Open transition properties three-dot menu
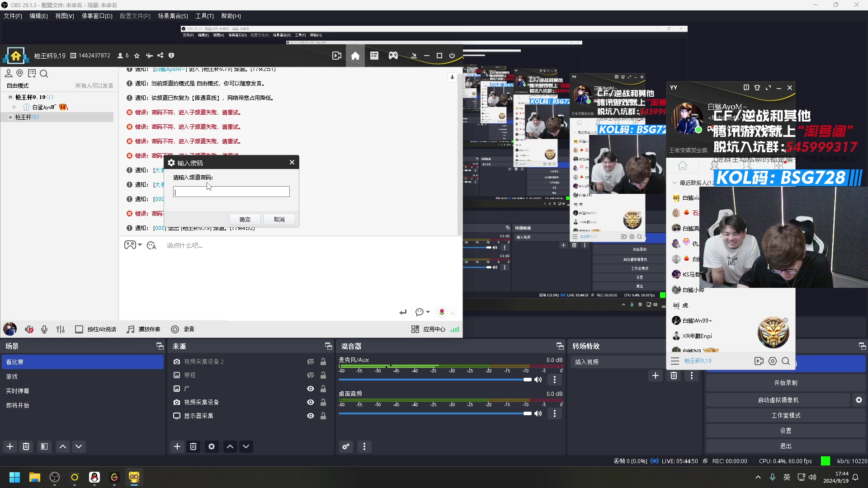868x488 pixels. coord(692,375)
